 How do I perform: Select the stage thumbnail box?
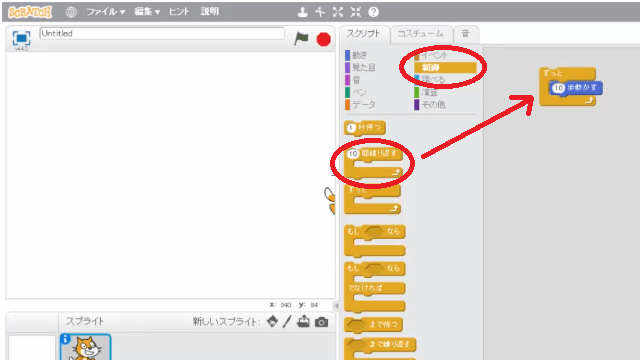coord(32,348)
